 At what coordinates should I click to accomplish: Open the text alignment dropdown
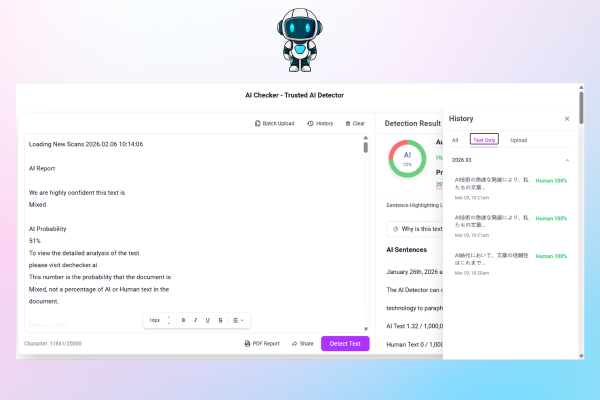(x=238, y=320)
